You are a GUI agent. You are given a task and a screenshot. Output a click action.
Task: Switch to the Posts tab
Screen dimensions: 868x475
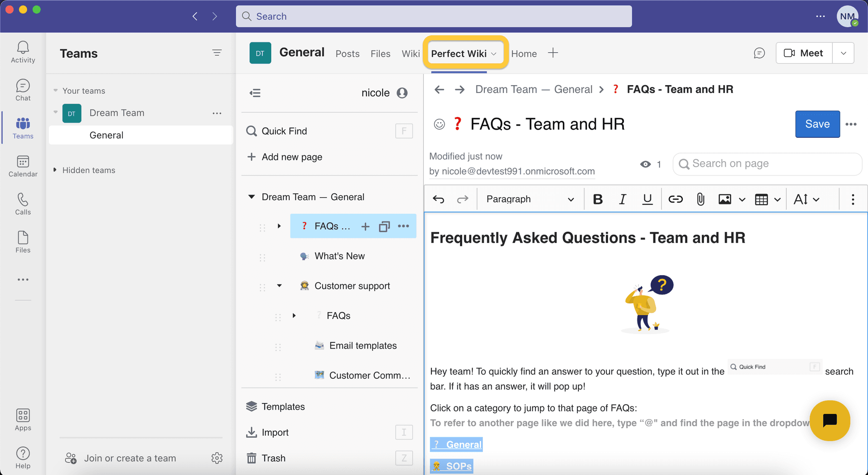347,53
